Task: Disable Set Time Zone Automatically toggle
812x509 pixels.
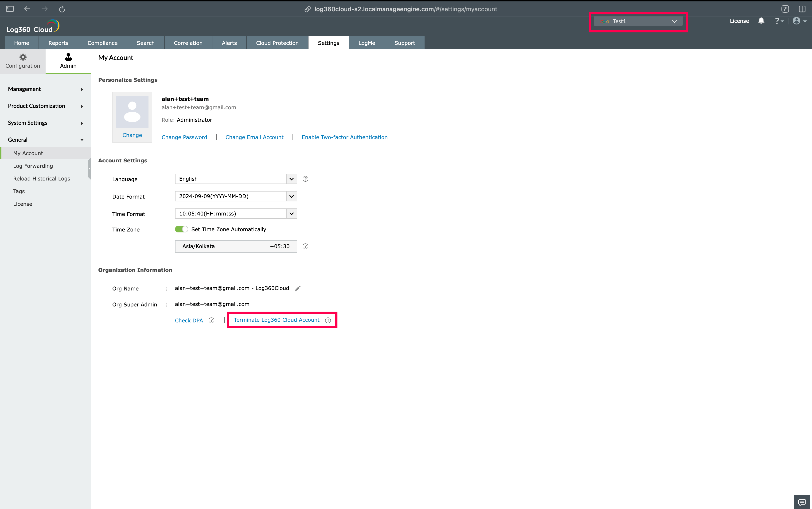Action: 181,229
